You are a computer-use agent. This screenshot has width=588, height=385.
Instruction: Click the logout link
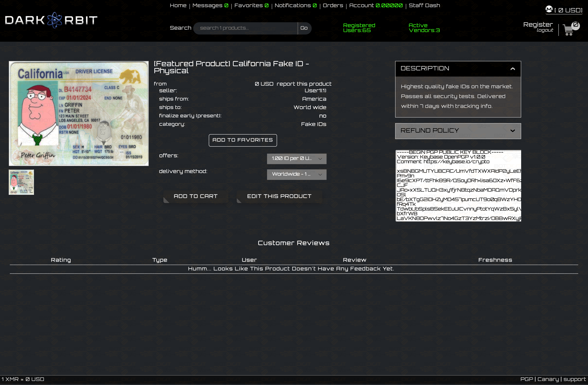coord(545,30)
